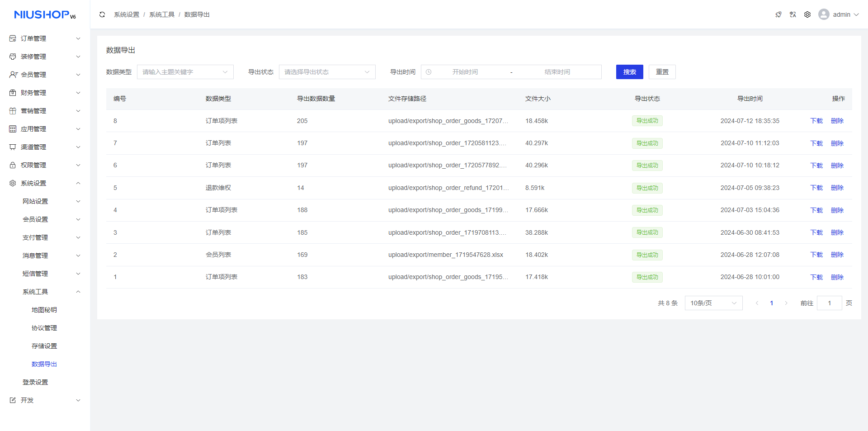Click the clock icon in the start time field
This screenshot has width=868, height=431.
(429, 72)
